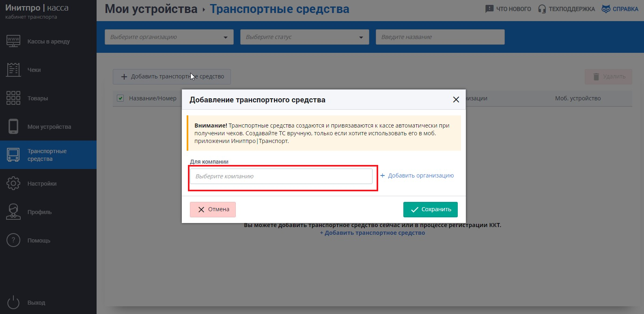The width and height of the screenshot is (644, 314).
Task: Click the Транспортные средства page title
Action: tap(280, 9)
